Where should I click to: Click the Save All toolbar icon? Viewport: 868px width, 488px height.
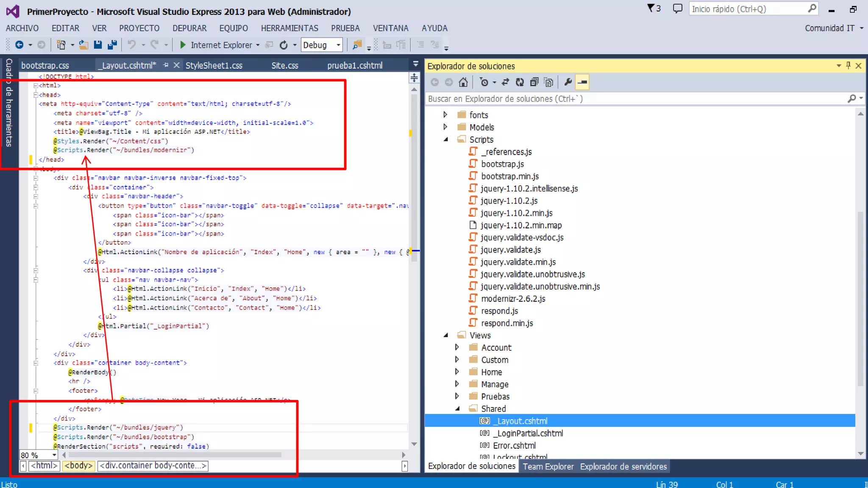pos(112,45)
